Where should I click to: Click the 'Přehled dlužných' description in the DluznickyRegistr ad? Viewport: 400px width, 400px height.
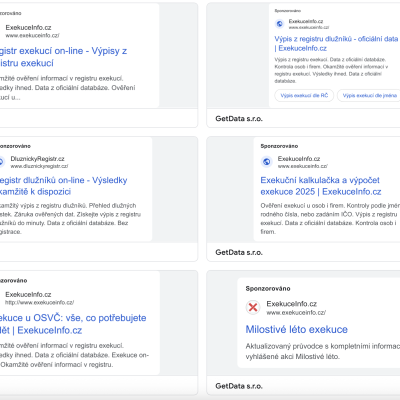point(70,219)
